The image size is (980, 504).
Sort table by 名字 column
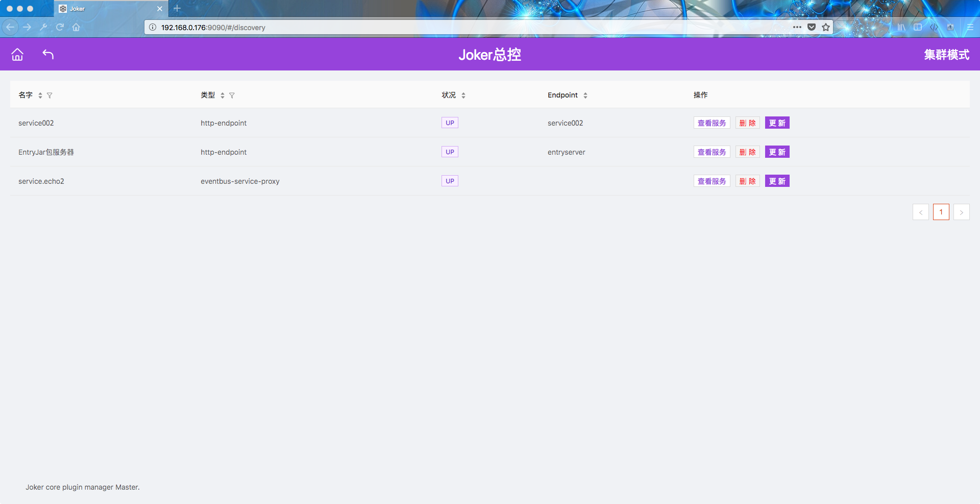pos(40,95)
